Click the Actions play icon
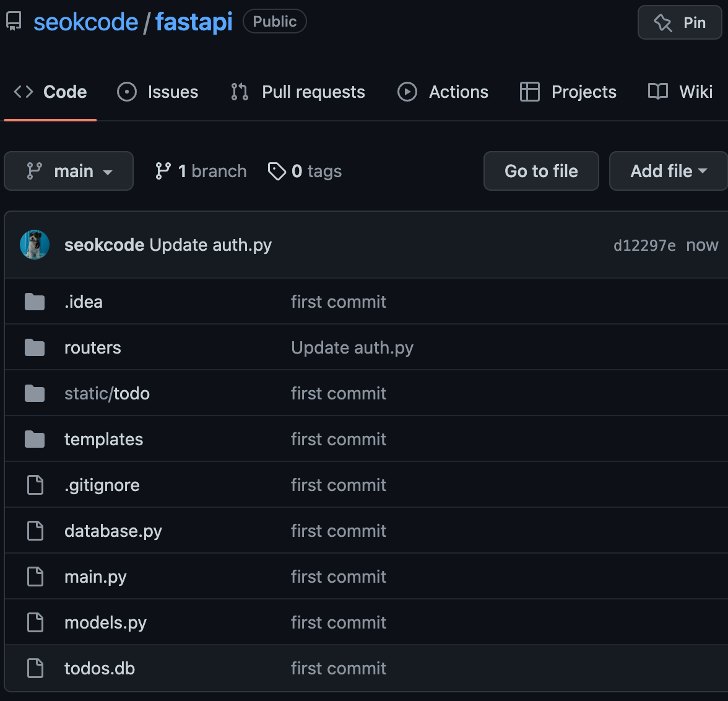 click(407, 92)
